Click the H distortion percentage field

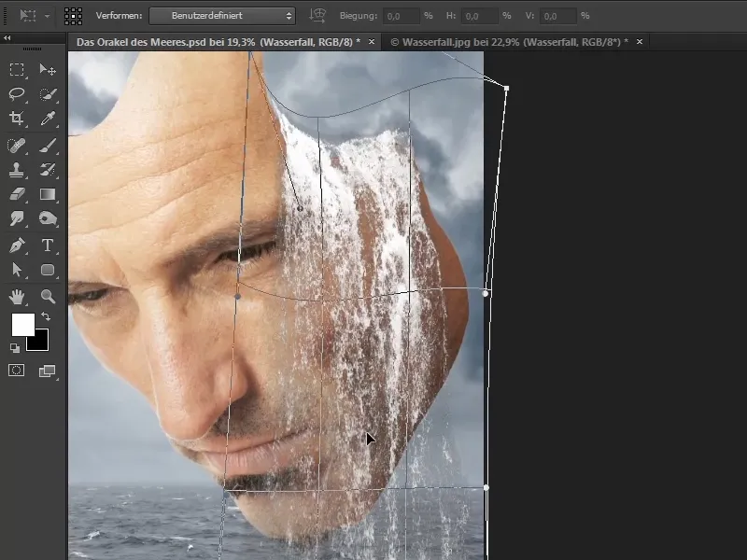[x=481, y=16]
